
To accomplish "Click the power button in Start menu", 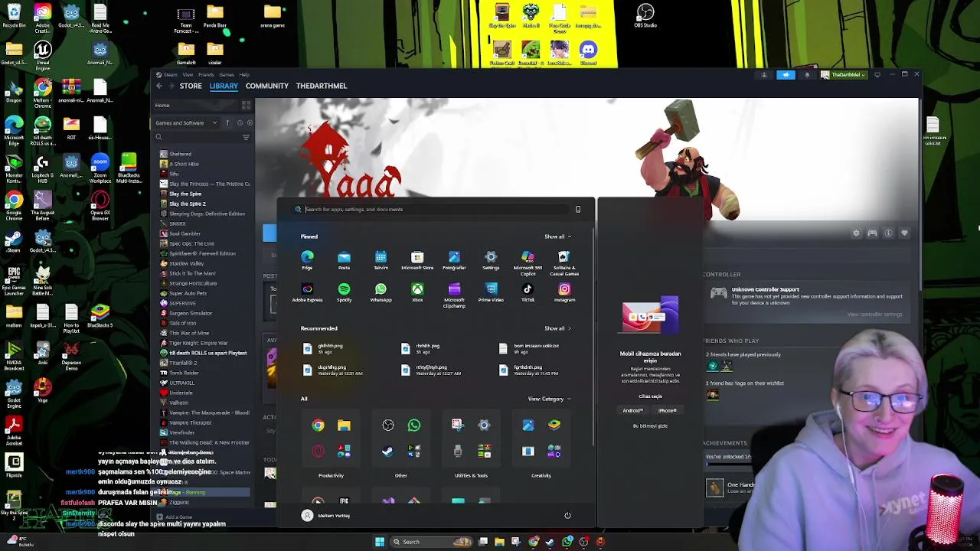I will pos(567,515).
